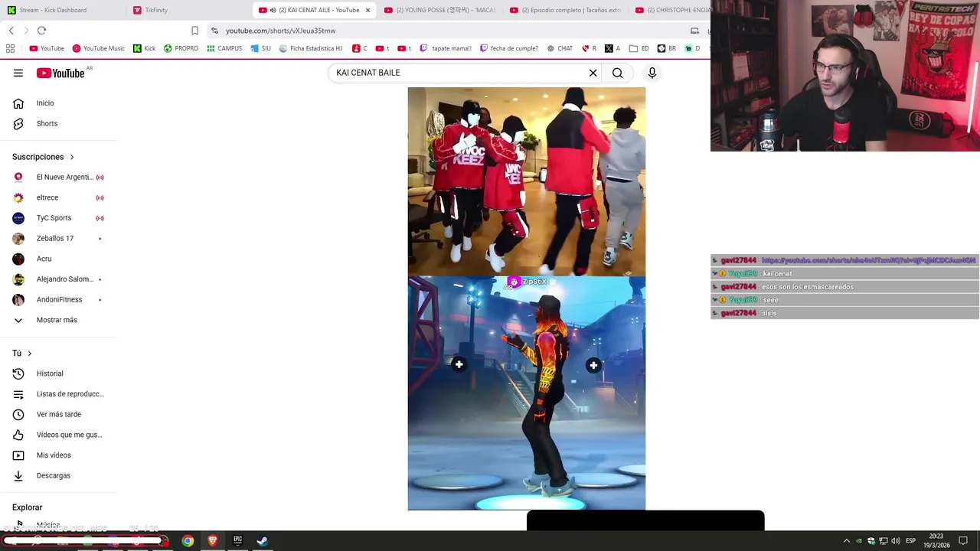Close the KAI CENAT AILE YouTube tab
980x551 pixels.
[x=368, y=10]
